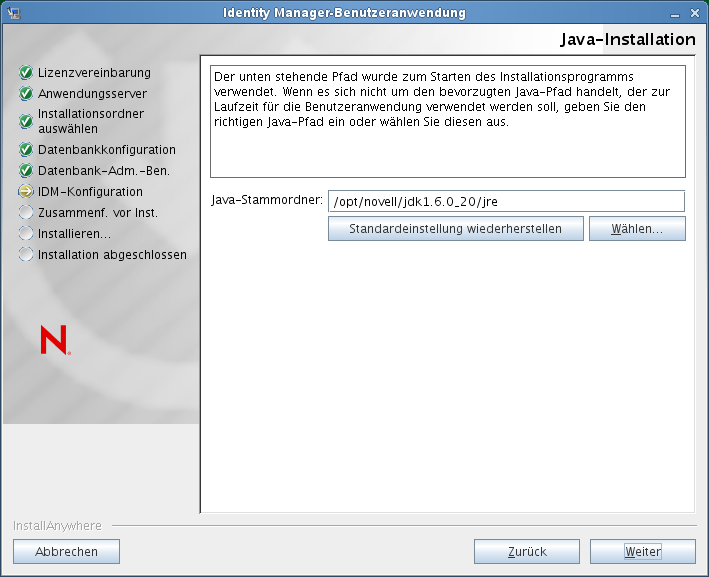Open the Wählen... folder chooser
Image resolution: width=709 pixels, height=577 pixels.
pyautogui.click(x=637, y=229)
